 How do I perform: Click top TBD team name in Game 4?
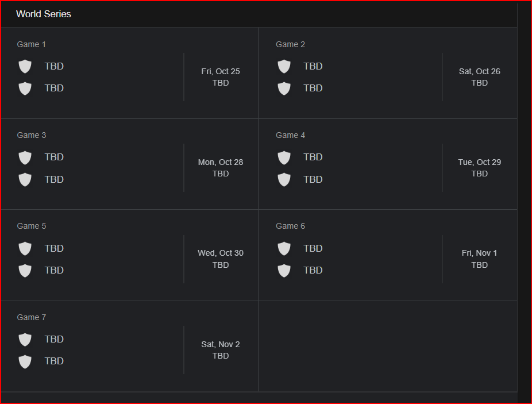313,157
